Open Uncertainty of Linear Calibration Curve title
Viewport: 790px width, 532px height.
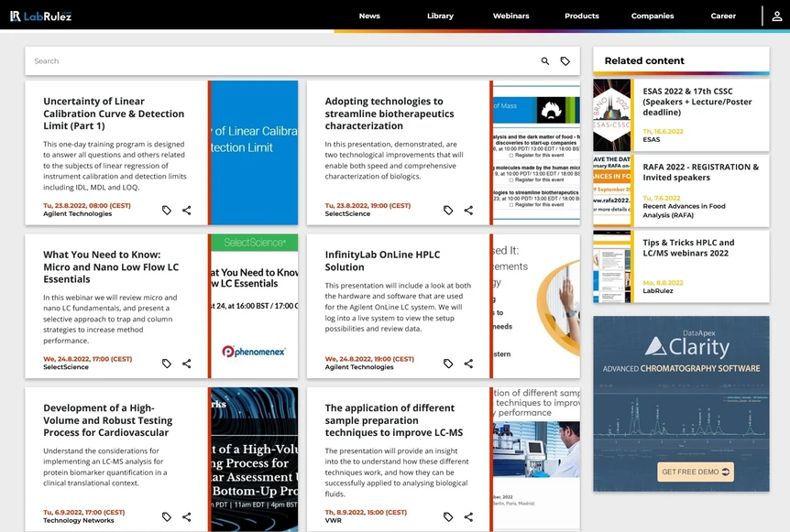[114, 114]
